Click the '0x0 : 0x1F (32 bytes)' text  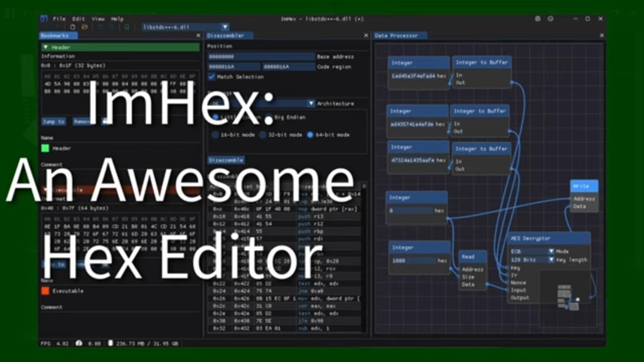click(x=73, y=66)
